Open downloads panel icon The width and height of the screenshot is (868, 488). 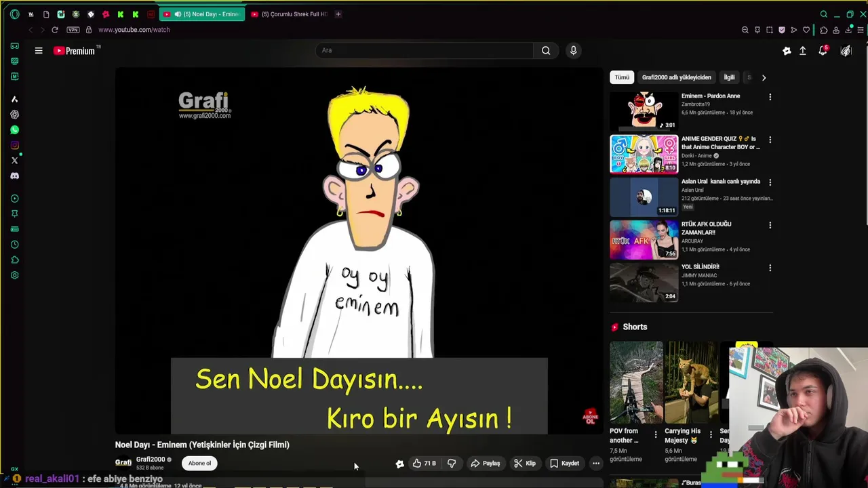click(848, 30)
